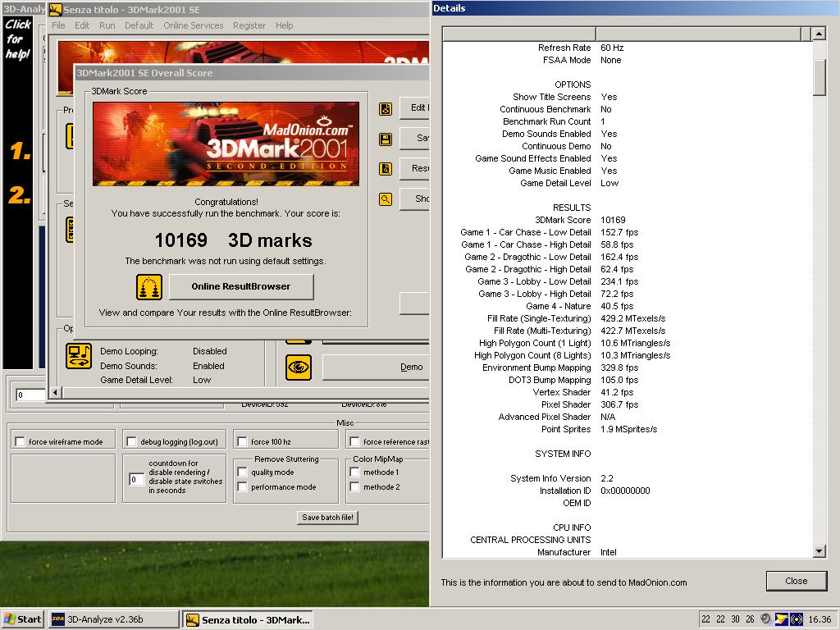Switch to 3D-Analyze v2.36b taskbar button

coord(113,619)
